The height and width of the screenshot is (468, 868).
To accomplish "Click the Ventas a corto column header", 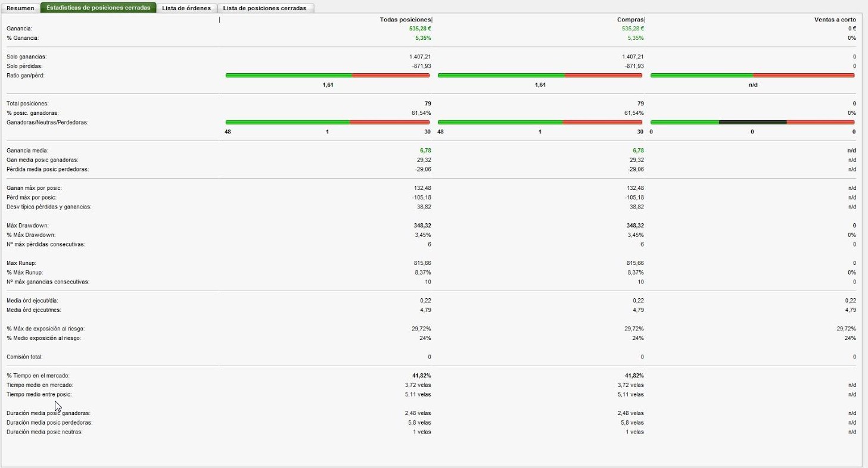I will 835,20.
